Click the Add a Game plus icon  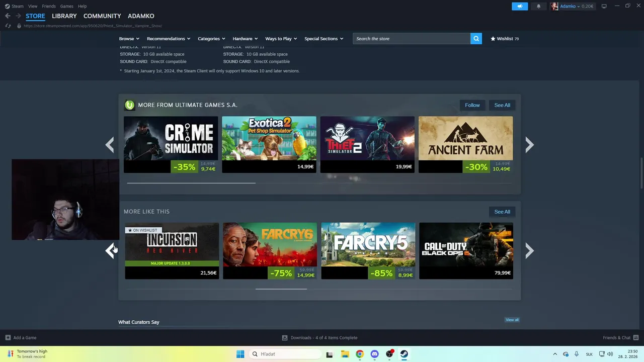point(8,337)
